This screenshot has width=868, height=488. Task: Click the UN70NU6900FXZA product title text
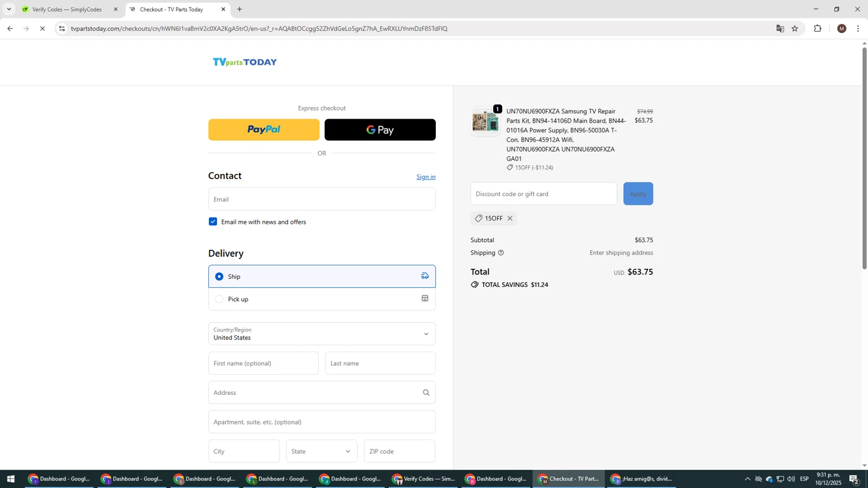(566, 135)
